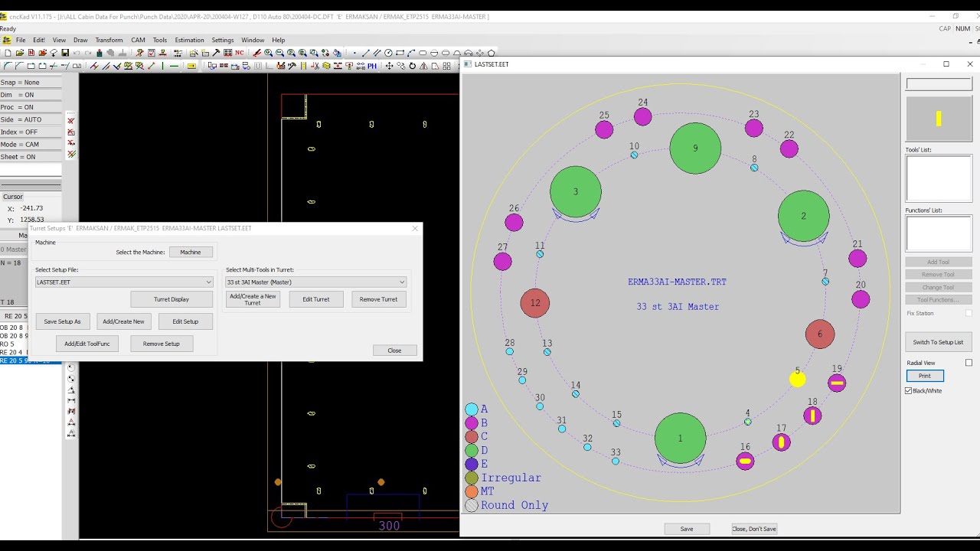Image resolution: width=980 pixels, height=551 pixels.
Task: Click Switch To Setup List button
Action: pos(938,342)
